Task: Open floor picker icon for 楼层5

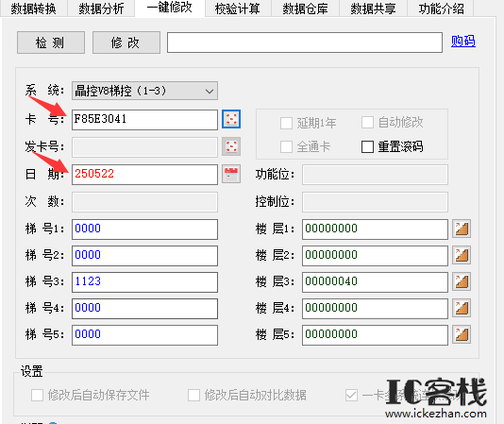Action: click(x=462, y=334)
